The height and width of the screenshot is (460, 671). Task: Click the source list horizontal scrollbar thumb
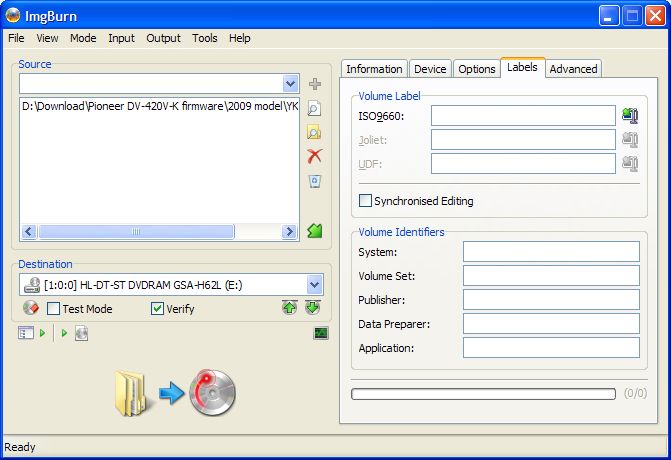pyautogui.click(x=136, y=231)
